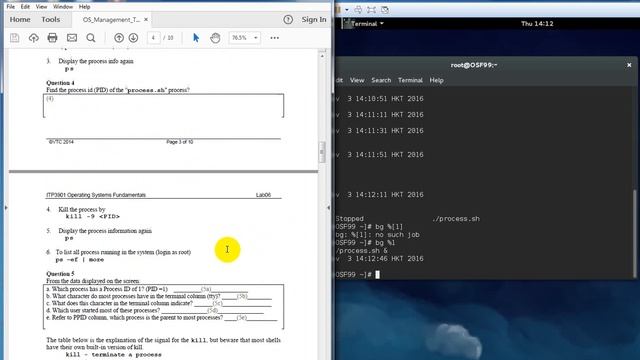Click the clock Thu 14:12 in top bar
The height and width of the screenshot is (360, 640).
pos(537,24)
